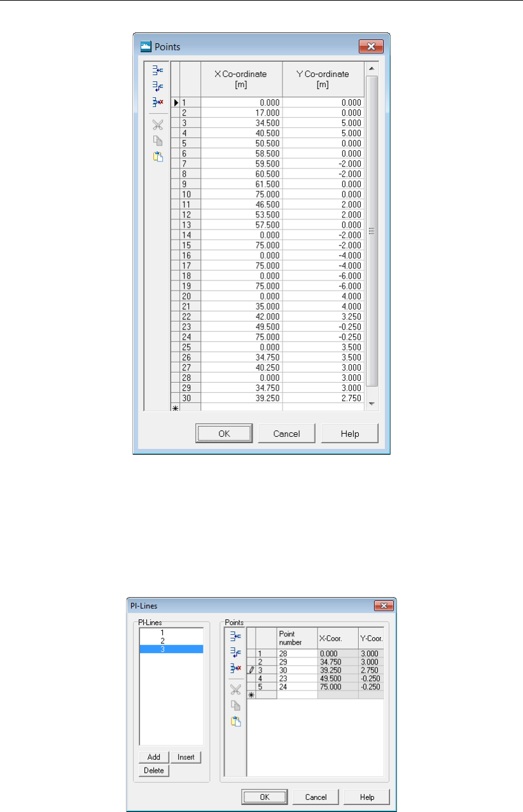The image size is (523, 812).
Task: Click Copy icon in Points dialog
Action: (158, 141)
